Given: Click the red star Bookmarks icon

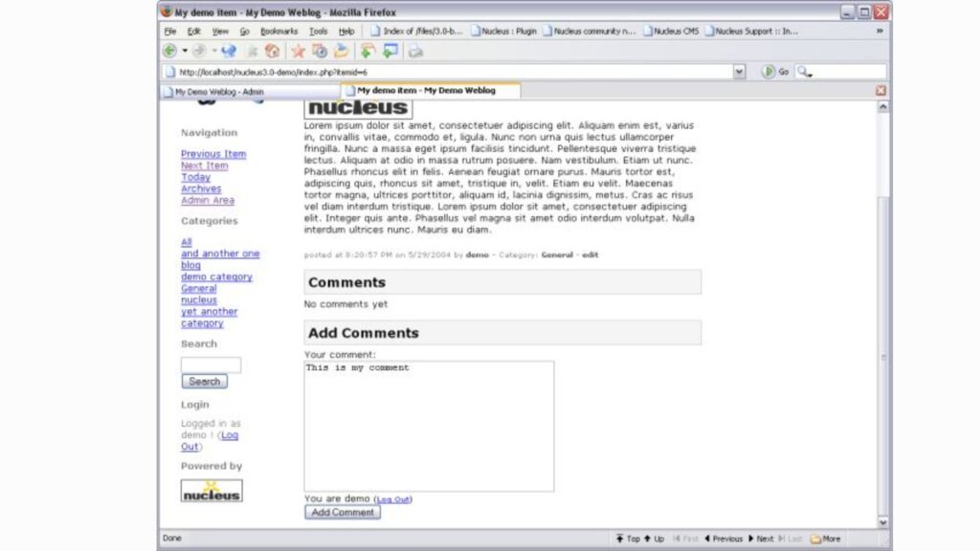Looking at the screenshot, I should click(299, 51).
